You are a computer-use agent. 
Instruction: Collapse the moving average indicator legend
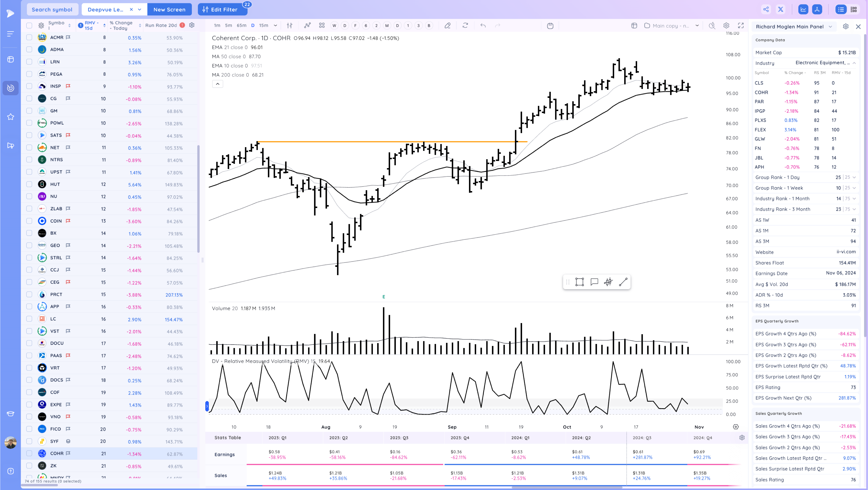217,84
